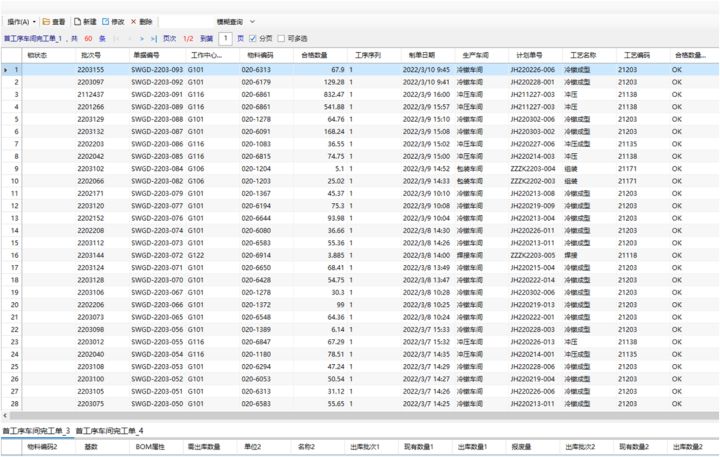Select batch number 2202171
This screenshot has height=457, width=720.
click(x=90, y=194)
